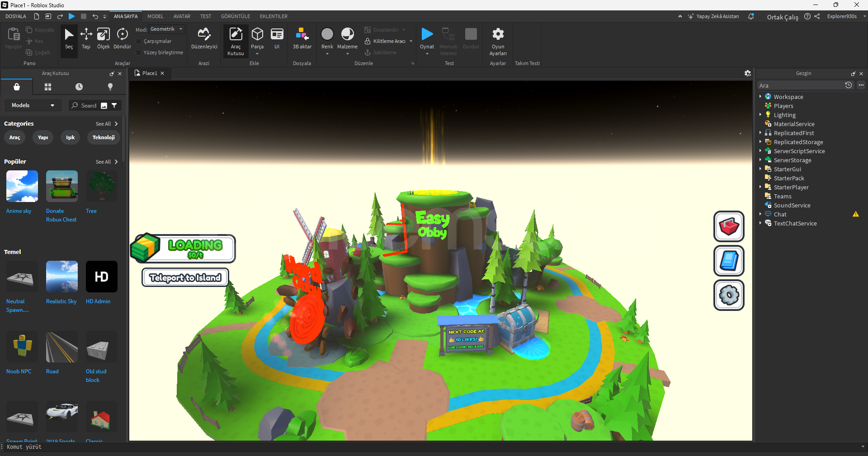
Task: Select the Araç category chip
Action: coord(15,137)
